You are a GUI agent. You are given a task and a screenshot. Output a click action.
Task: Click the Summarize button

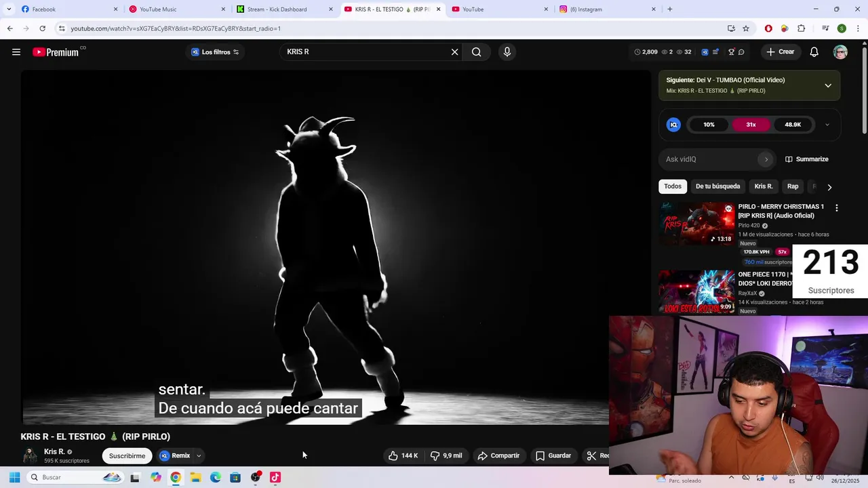point(807,159)
